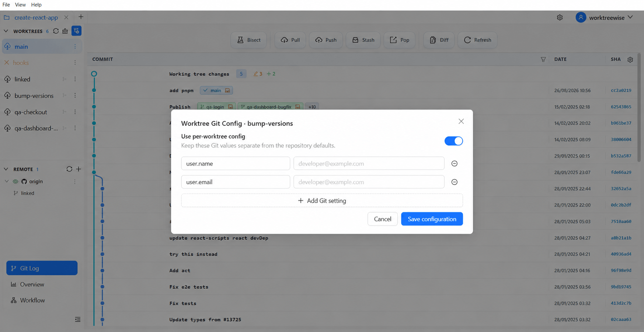Open the settings gear in the top bar
The image size is (644, 332).
[560, 17]
